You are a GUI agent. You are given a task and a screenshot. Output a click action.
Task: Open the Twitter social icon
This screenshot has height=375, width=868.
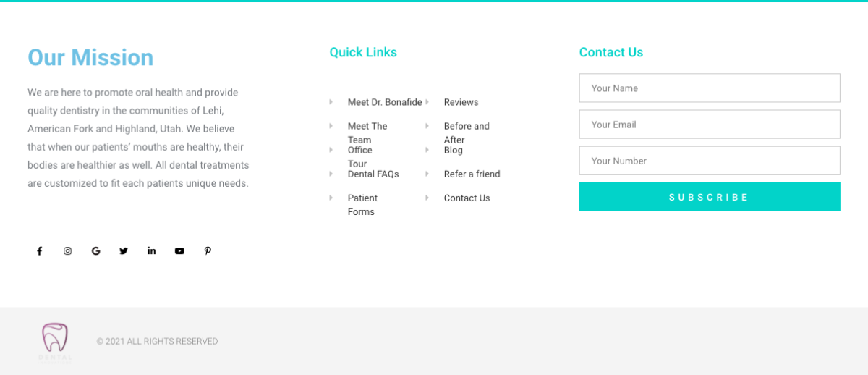click(x=124, y=251)
